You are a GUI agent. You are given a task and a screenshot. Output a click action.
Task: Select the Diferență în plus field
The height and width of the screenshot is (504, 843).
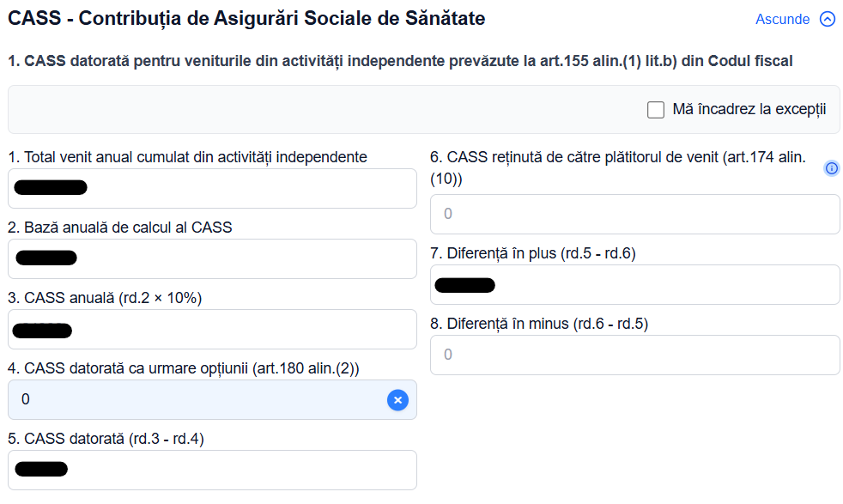point(635,284)
